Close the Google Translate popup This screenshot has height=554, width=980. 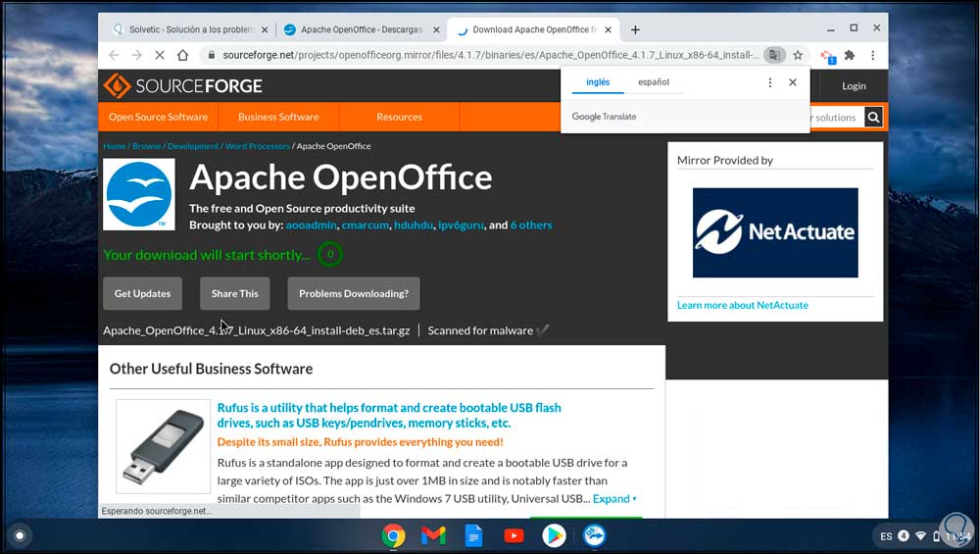793,82
